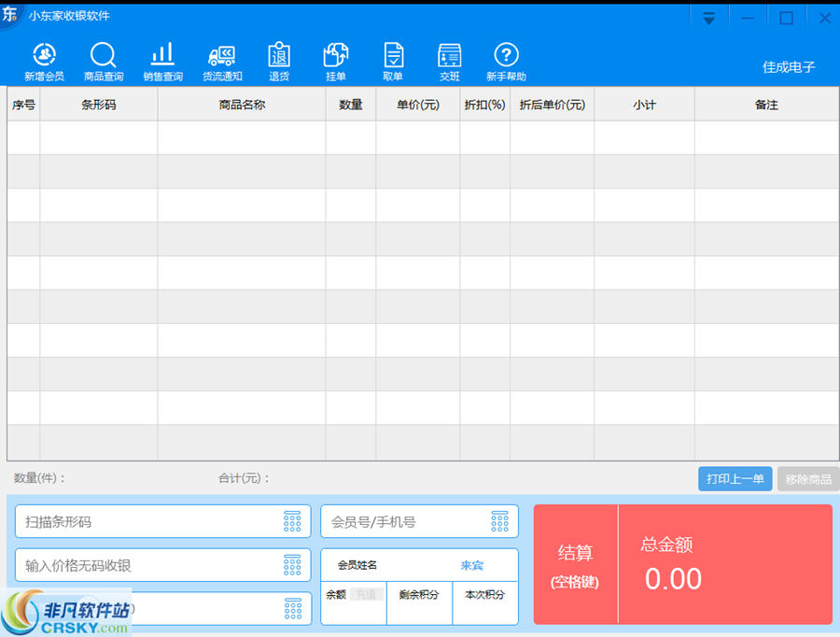840x637 pixels.
Task: Click the 挂单 hold order icon
Action: point(336,62)
